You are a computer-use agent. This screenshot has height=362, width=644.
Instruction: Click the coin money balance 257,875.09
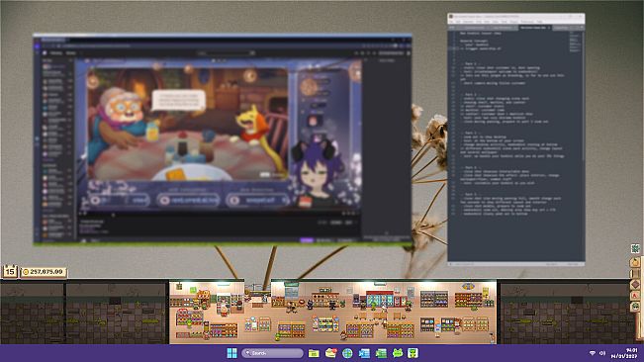point(44,272)
